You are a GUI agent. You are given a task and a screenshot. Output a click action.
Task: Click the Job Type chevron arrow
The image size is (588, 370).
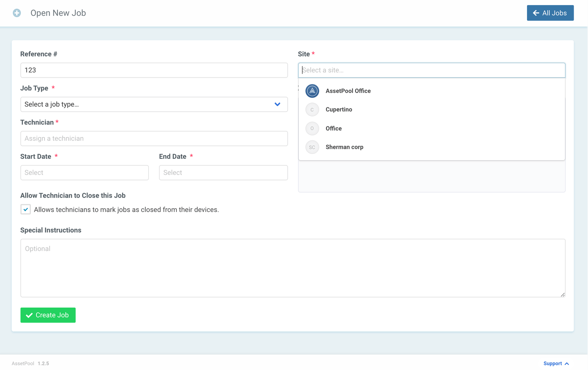(x=277, y=104)
